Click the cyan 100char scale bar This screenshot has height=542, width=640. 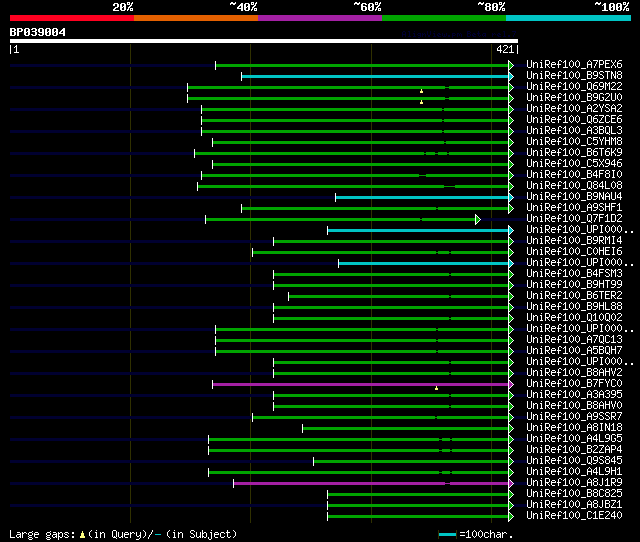click(x=447, y=535)
